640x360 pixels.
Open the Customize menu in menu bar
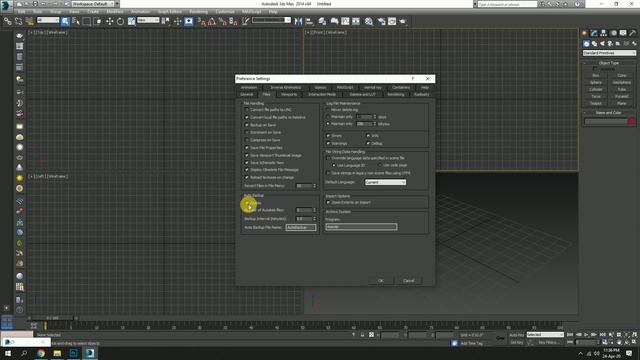click(x=225, y=12)
